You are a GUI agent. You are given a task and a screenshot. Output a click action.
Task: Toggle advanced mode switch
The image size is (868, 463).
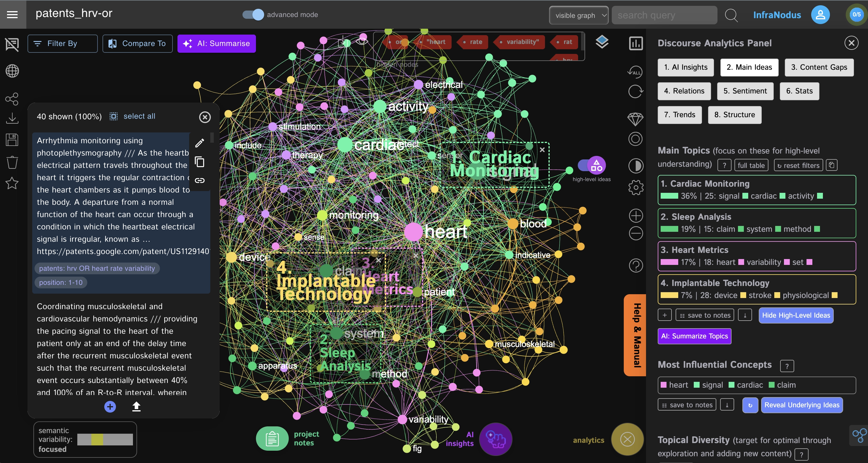click(x=253, y=14)
